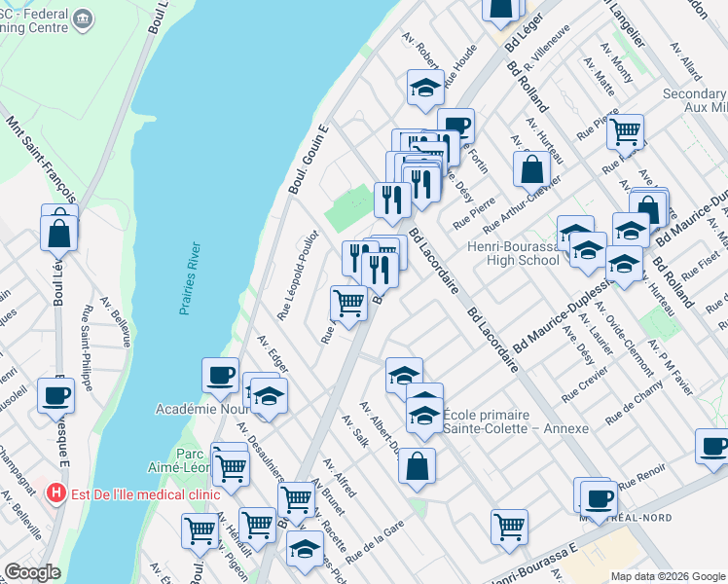This screenshot has width=728, height=584.
Task: Click the Est De l'Ile medical clinic label
Action: tap(145, 494)
